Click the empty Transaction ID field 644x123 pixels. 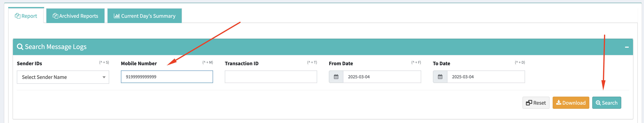[x=271, y=77]
